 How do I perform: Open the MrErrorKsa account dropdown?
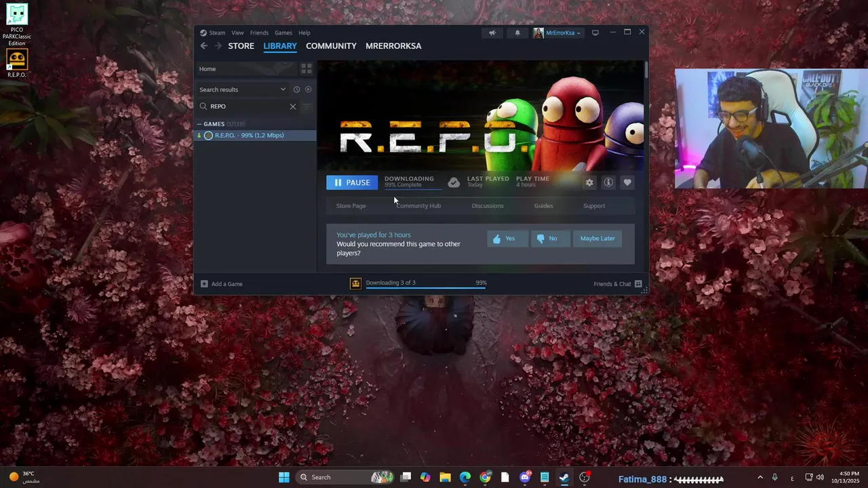[557, 33]
